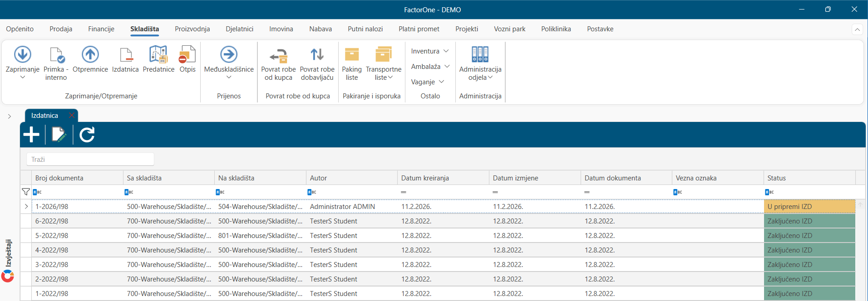Click the Otpremnice upload arrow icon
The width and height of the screenshot is (868, 301).
pos(90,54)
